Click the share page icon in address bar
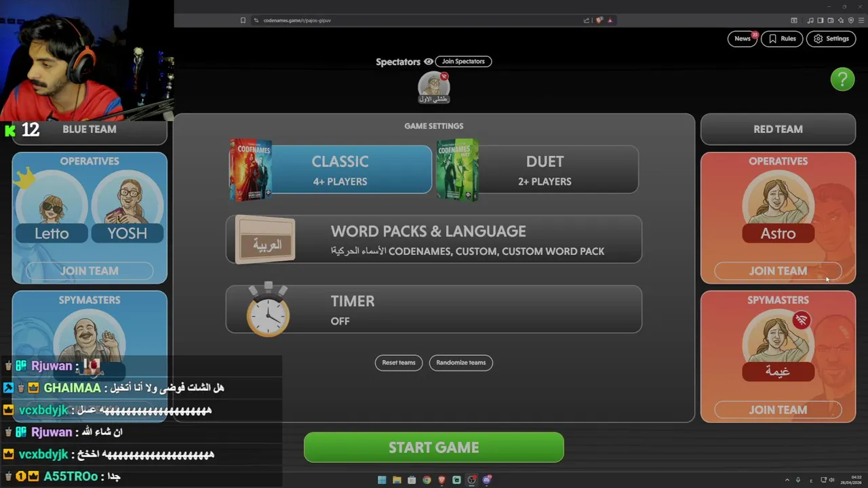The image size is (868, 488). pyautogui.click(x=587, y=20)
